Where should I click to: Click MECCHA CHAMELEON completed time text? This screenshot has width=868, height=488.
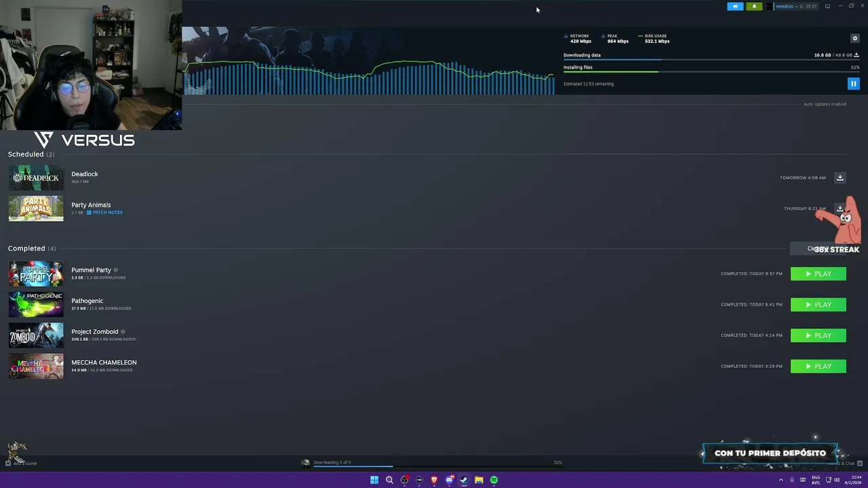coord(751,367)
